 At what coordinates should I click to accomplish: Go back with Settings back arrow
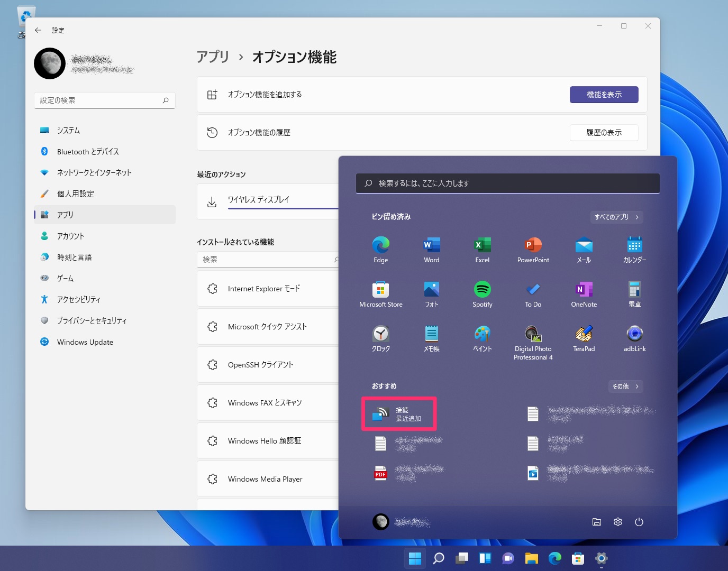click(x=38, y=30)
